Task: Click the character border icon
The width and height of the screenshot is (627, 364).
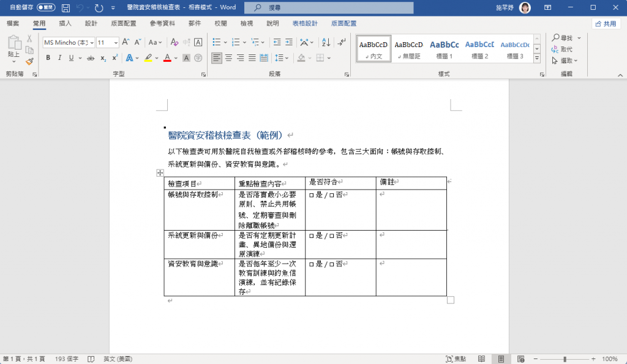Action: 198,42
